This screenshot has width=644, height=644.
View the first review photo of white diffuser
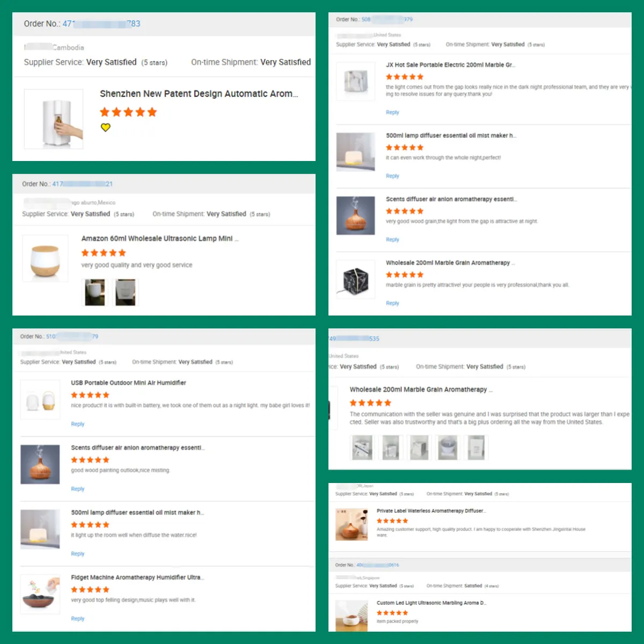click(95, 292)
